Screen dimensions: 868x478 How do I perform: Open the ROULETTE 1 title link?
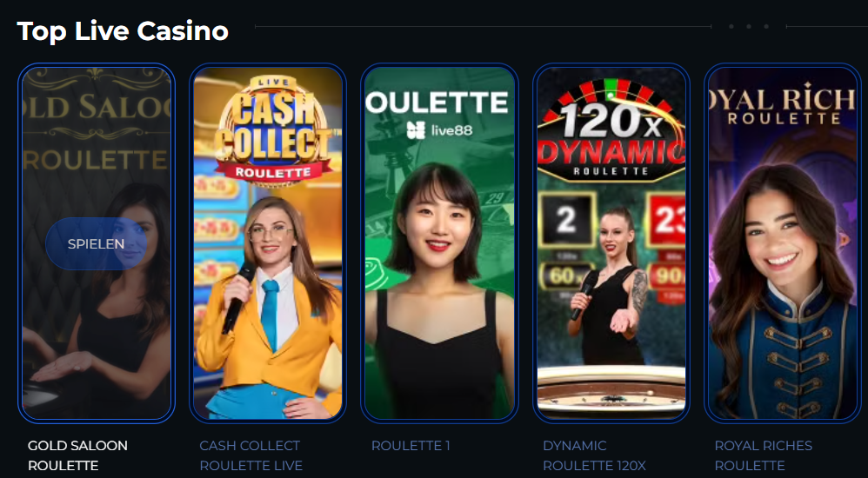point(411,446)
